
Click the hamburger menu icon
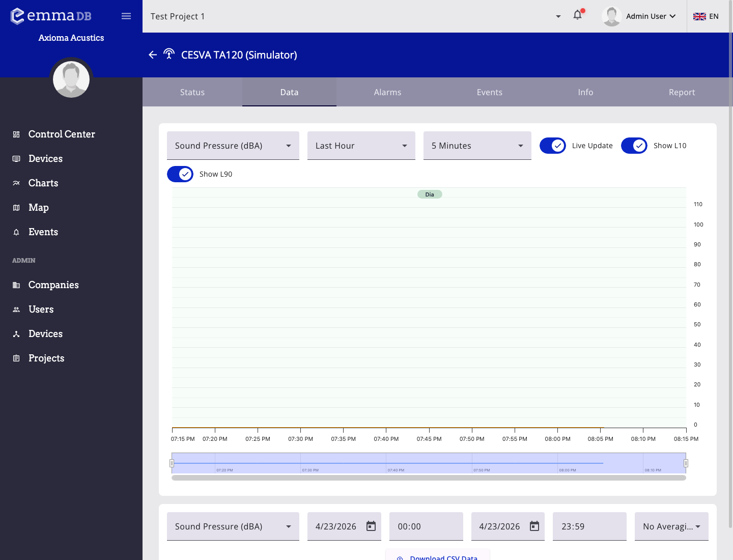tap(126, 16)
